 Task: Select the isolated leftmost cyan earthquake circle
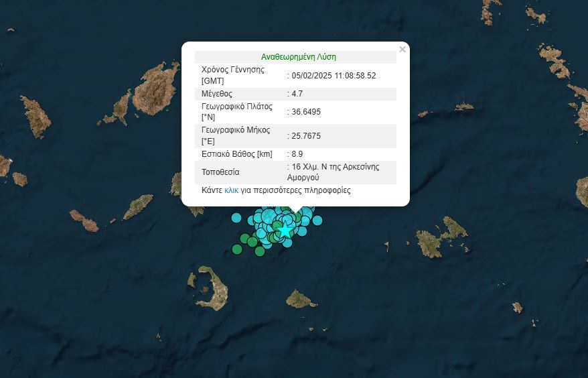coord(236,217)
